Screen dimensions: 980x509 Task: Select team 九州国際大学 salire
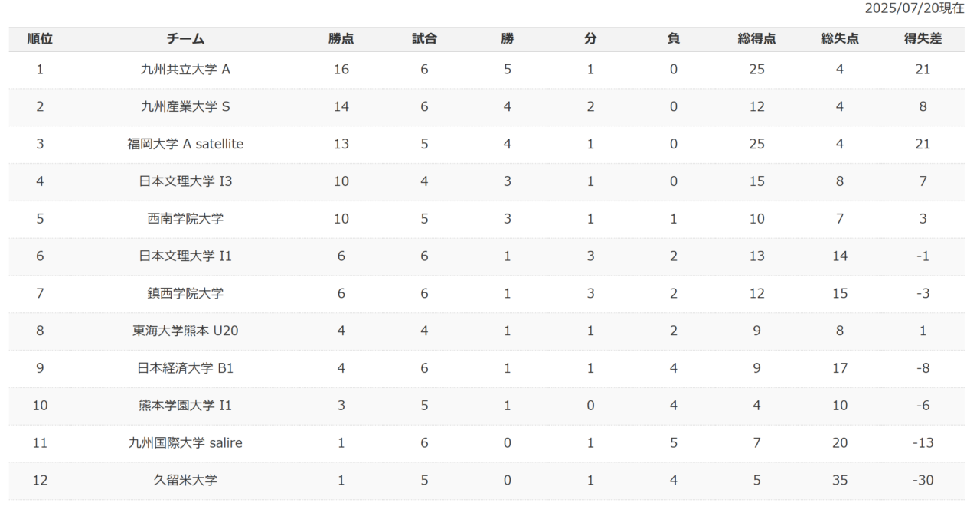click(x=185, y=443)
